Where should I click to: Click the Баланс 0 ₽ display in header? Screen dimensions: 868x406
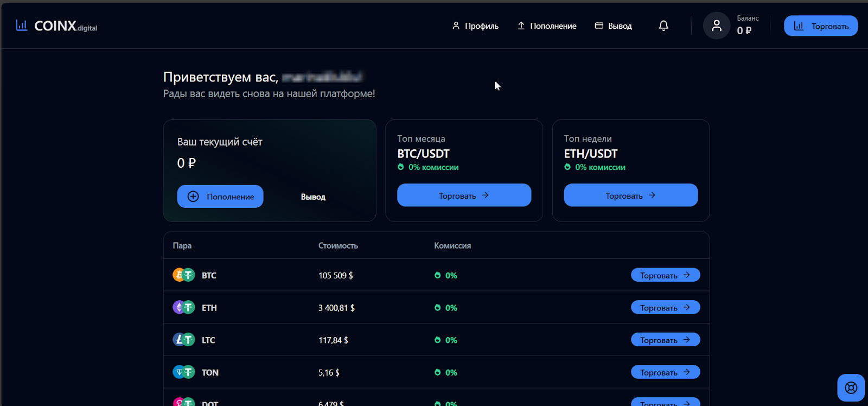coord(748,26)
